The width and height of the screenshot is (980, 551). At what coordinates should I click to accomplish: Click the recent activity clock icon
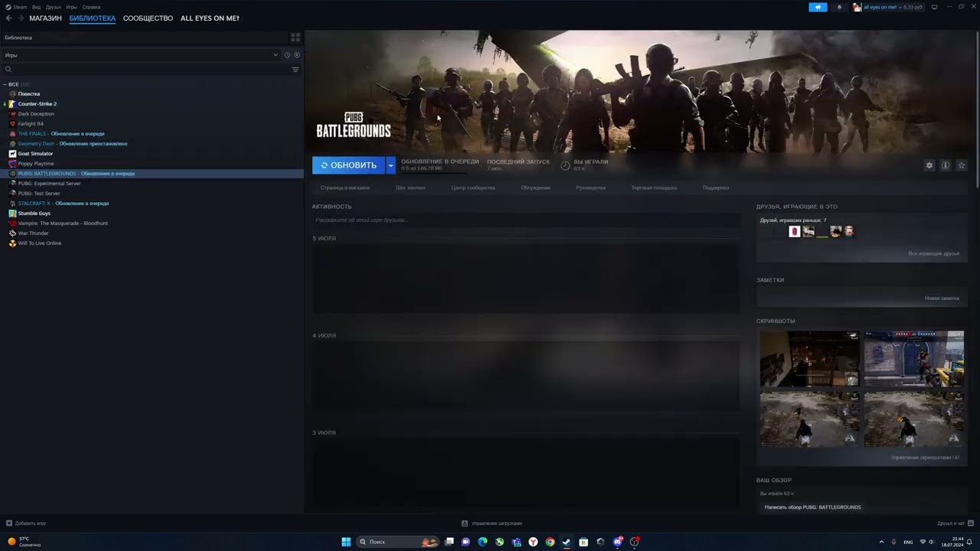pyautogui.click(x=287, y=55)
